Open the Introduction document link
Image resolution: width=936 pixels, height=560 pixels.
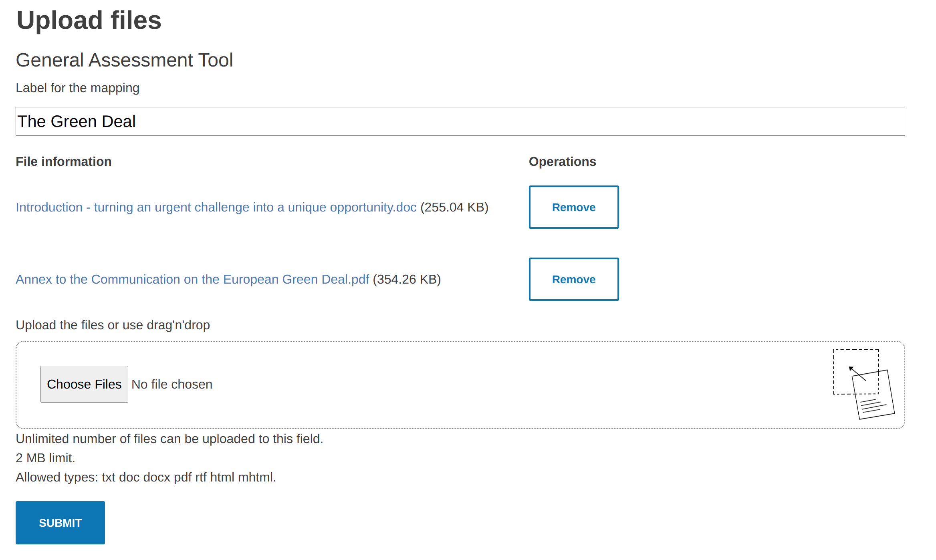coord(216,207)
